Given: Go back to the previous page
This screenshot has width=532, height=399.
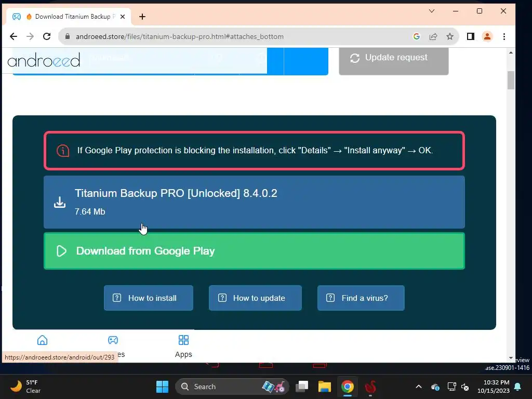Looking at the screenshot, I should click(x=13, y=36).
